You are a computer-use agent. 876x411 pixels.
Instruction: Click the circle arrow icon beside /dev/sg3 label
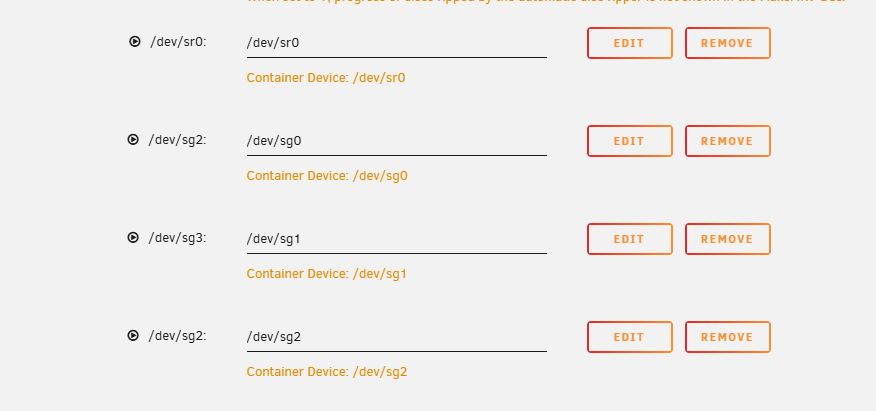click(133, 237)
